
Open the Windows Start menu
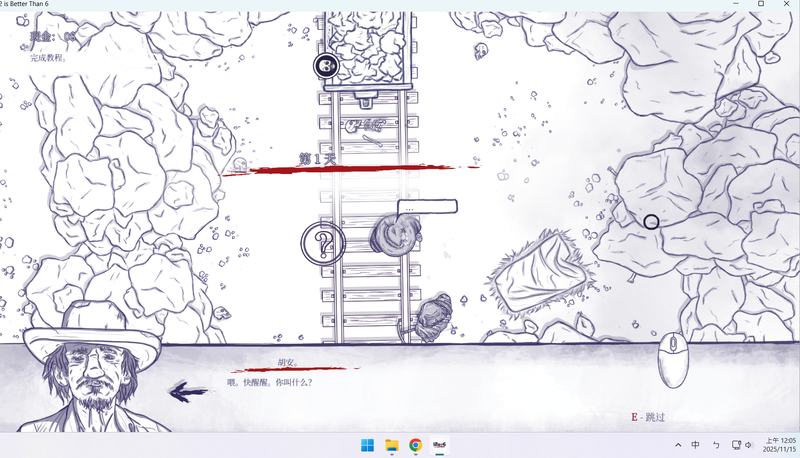click(367, 445)
